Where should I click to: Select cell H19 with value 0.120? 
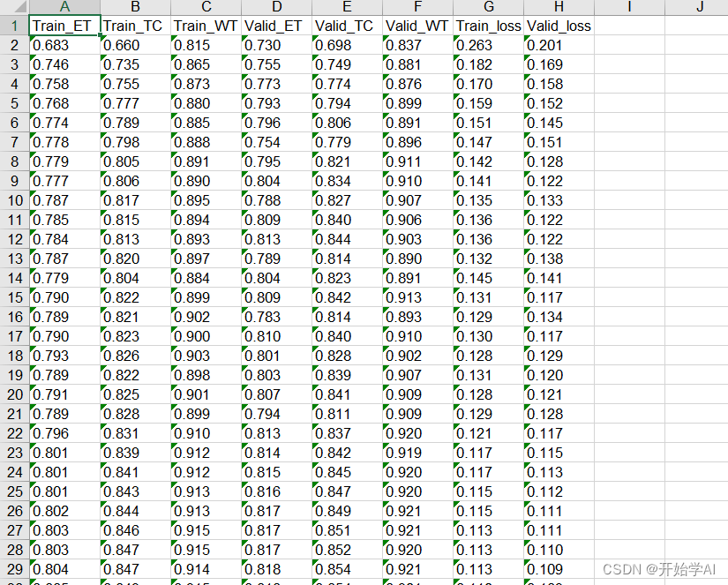tap(559, 375)
